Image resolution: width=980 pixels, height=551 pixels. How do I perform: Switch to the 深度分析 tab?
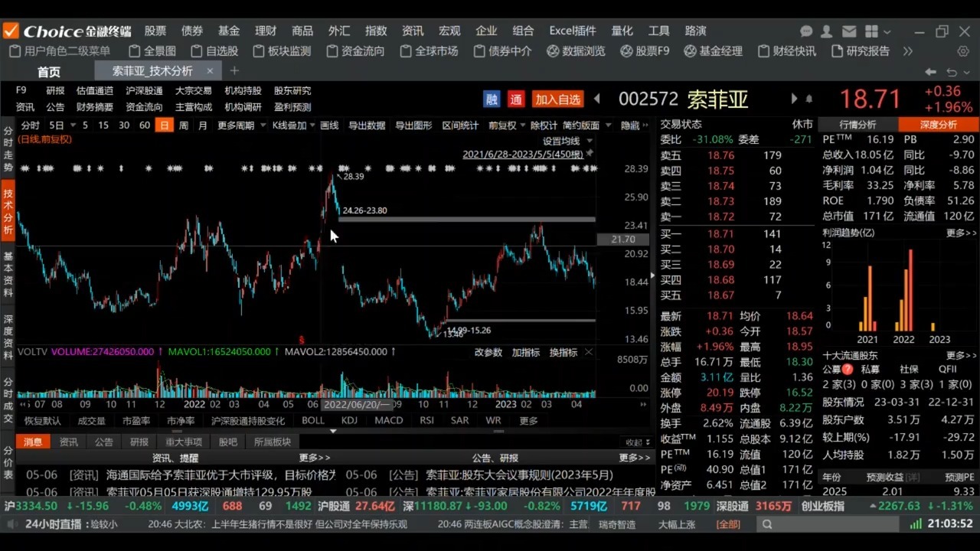click(938, 124)
